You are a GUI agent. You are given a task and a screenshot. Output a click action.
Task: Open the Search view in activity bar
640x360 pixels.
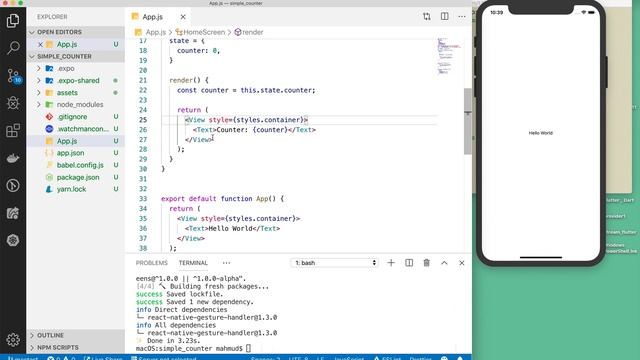(x=13, y=48)
